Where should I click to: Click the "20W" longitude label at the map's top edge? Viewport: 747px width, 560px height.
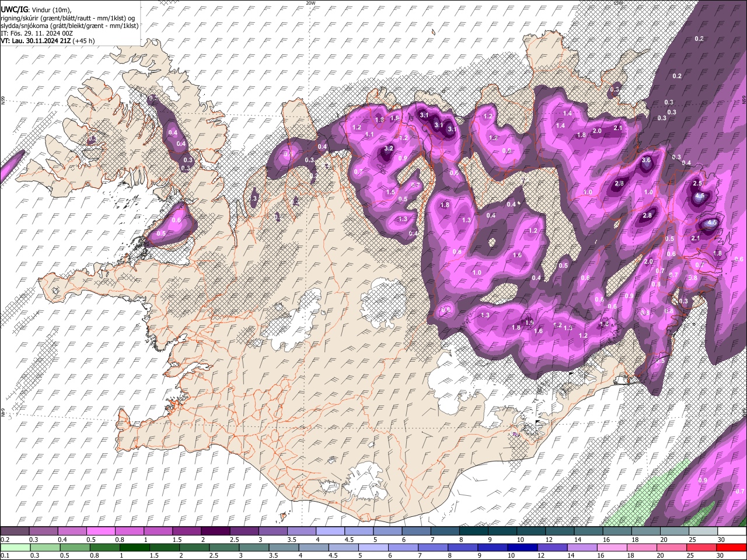[310, 3]
